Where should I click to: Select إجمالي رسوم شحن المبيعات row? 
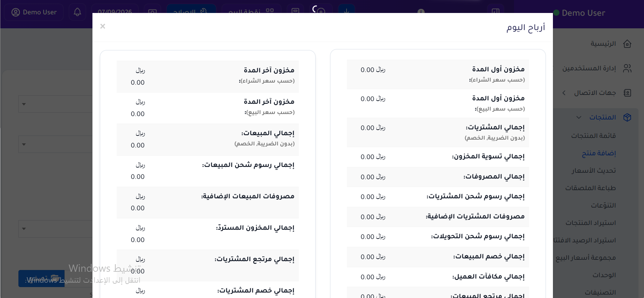coord(208,171)
